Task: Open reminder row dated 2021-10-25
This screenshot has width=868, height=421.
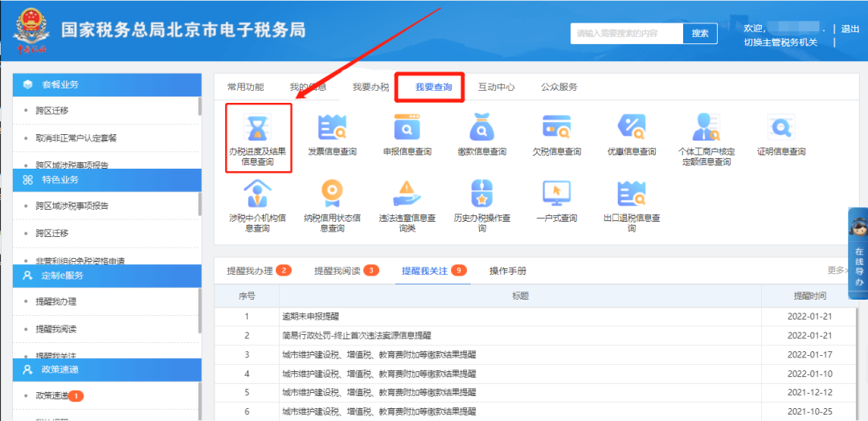Action: [x=535, y=411]
